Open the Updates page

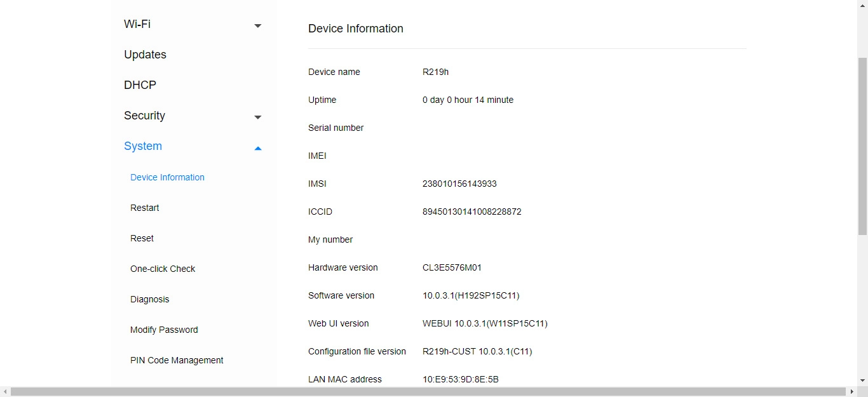click(x=145, y=55)
